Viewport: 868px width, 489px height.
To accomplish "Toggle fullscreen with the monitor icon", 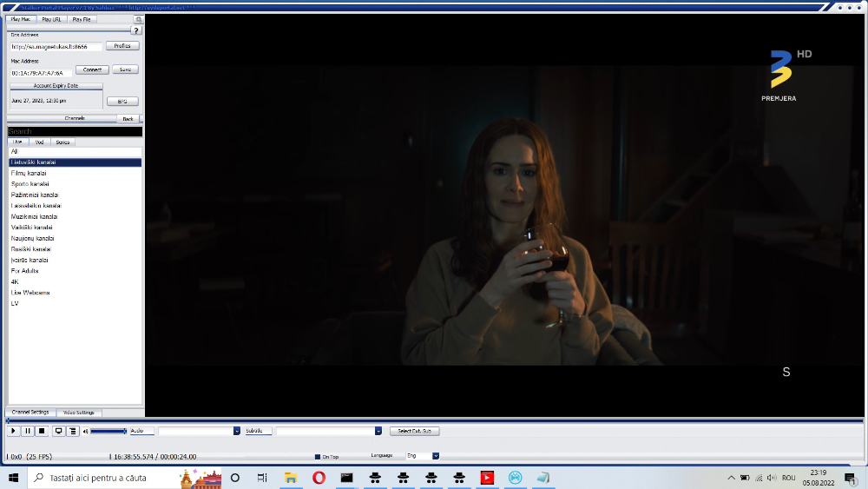I will point(59,431).
